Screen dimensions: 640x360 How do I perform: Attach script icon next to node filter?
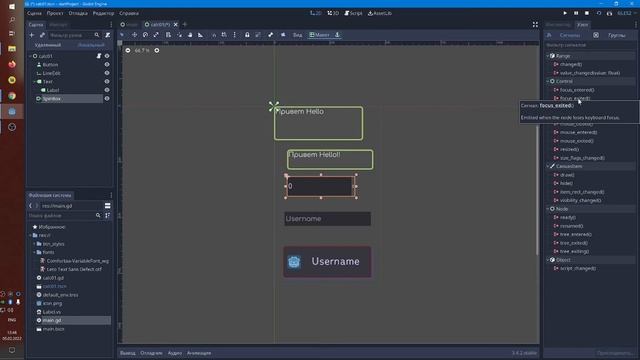(x=107, y=35)
